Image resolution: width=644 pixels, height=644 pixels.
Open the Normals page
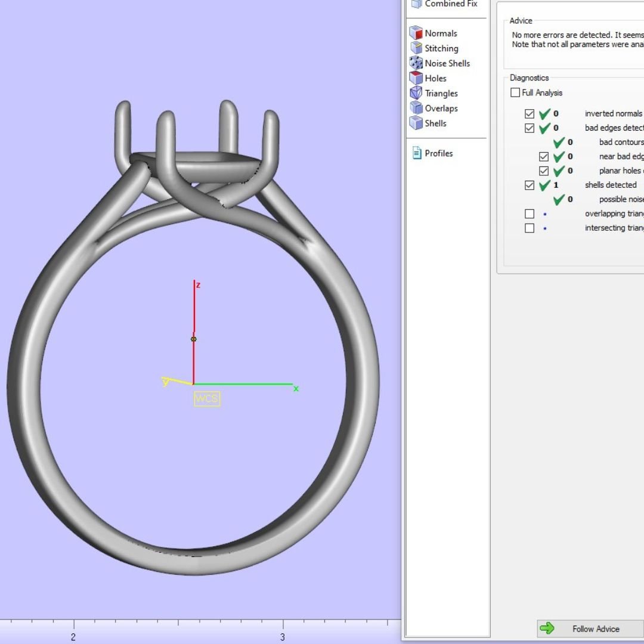(x=441, y=33)
